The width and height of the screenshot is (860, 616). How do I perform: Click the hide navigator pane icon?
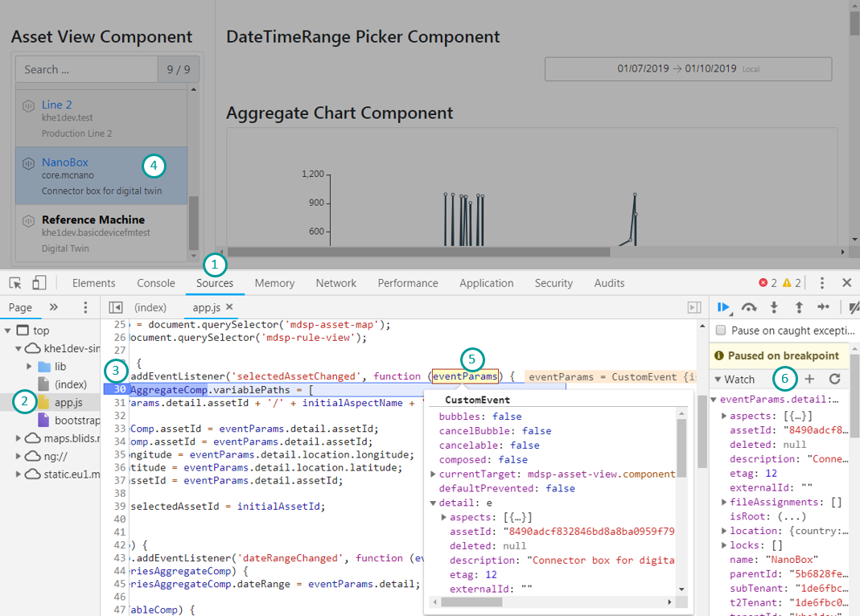pyautogui.click(x=116, y=307)
